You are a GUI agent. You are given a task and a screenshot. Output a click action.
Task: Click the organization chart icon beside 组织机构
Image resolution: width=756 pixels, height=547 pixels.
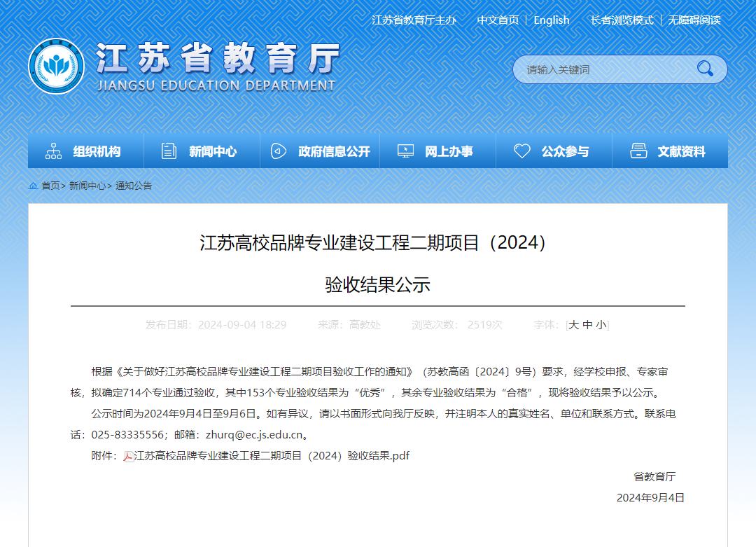53,151
